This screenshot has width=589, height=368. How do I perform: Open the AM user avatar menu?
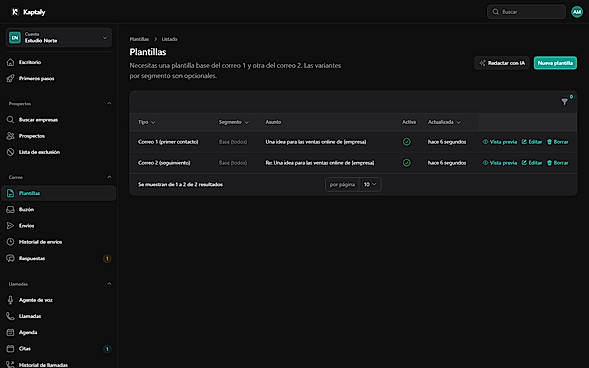[x=577, y=12]
